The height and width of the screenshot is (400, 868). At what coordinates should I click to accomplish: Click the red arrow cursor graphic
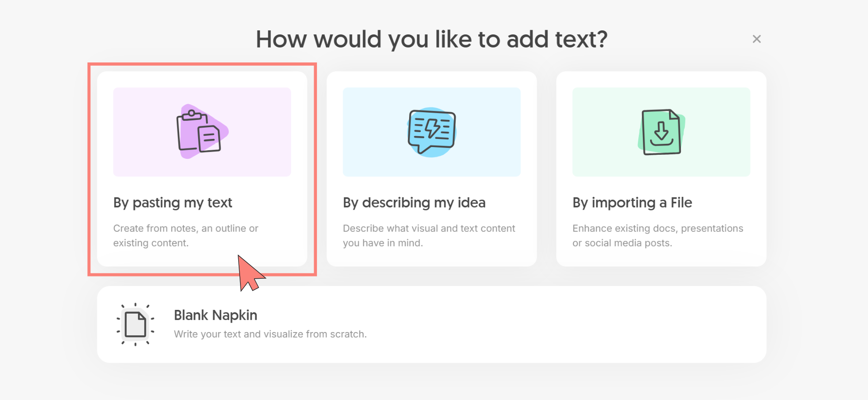tap(249, 273)
